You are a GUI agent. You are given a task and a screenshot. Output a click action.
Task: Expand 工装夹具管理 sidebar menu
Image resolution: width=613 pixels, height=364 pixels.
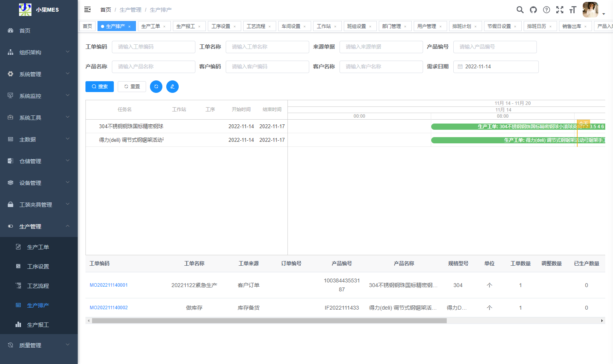pos(39,205)
